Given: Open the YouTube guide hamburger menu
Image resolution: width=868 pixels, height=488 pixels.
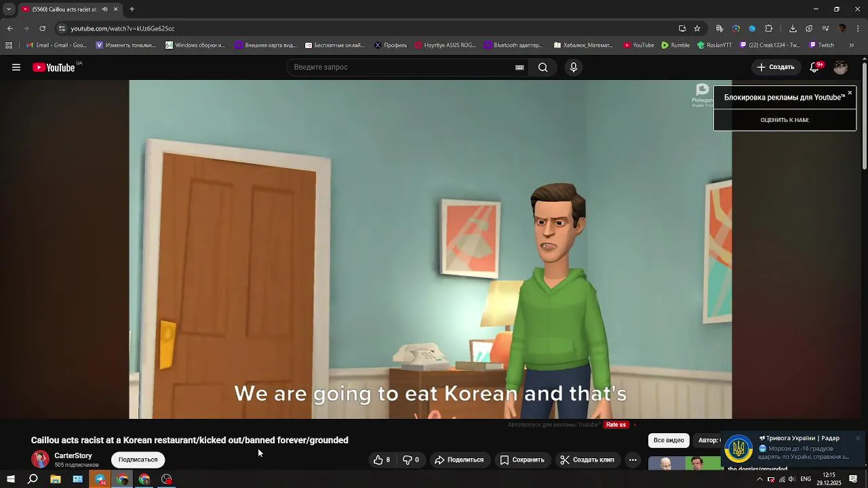Looking at the screenshot, I should click(16, 67).
